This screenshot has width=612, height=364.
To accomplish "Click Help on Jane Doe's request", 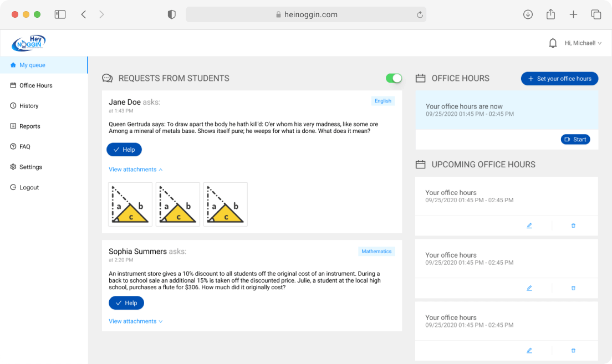I will pyautogui.click(x=124, y=150).
